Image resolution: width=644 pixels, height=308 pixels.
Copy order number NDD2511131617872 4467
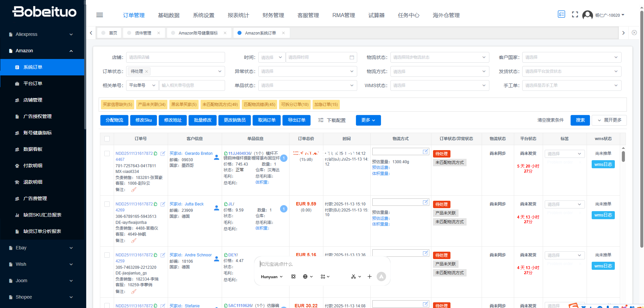156,153
